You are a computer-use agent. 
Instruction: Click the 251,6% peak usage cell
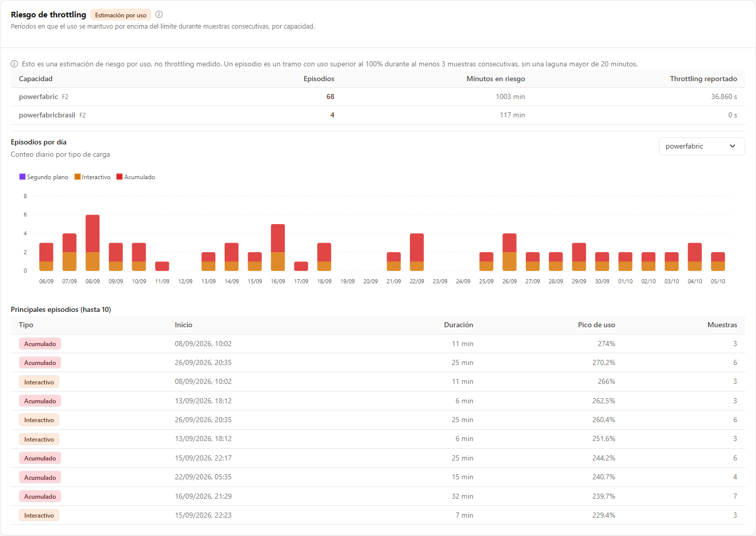point(604,438)
